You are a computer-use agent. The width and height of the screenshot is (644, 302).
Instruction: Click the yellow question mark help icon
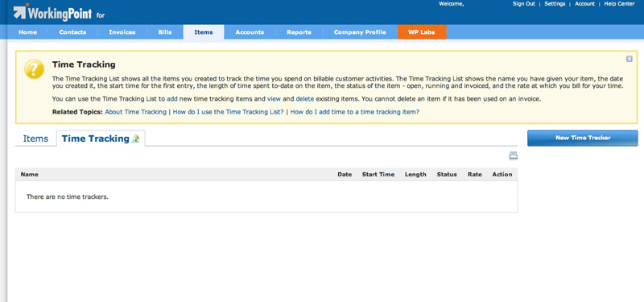pyautogui.click(x=34, y=69)
